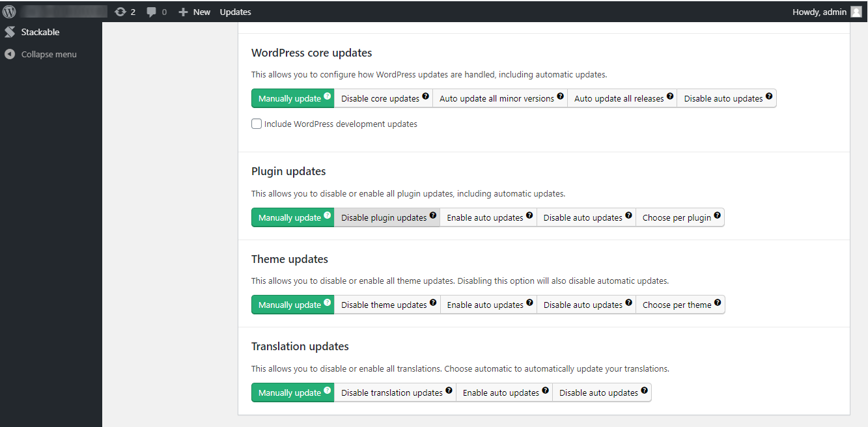Click Auto update all releases button
Viewport: 868px width, 427px height.
click(619, 99)
